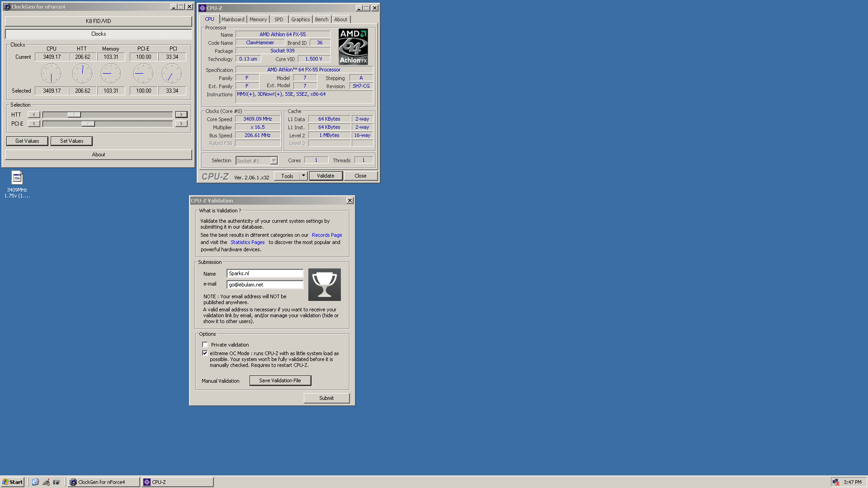Click the Clocks section button in ClockGen

click(99, 34)
